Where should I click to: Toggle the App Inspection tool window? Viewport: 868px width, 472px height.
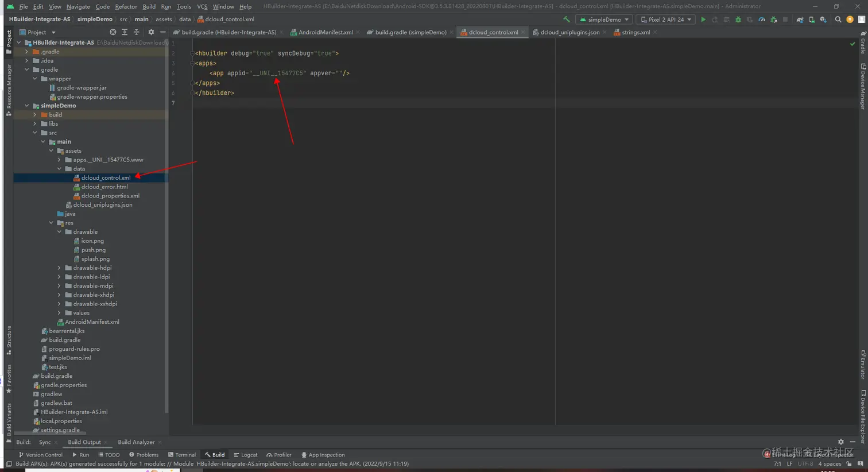click(x=323, y=455)
